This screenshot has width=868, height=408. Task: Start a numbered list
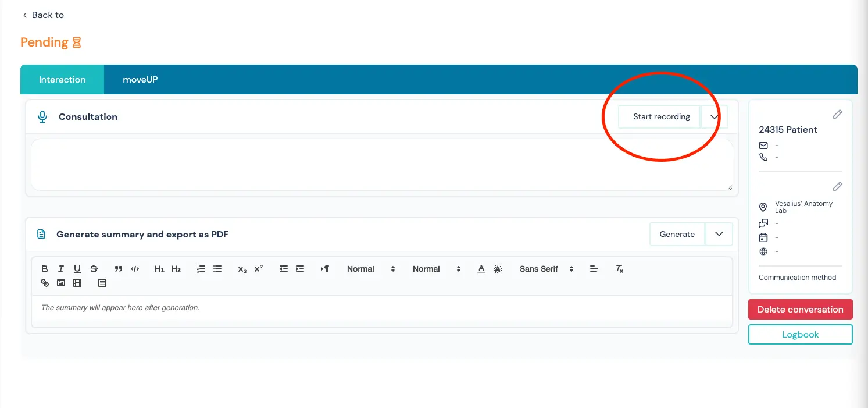(x=201, y=269)
